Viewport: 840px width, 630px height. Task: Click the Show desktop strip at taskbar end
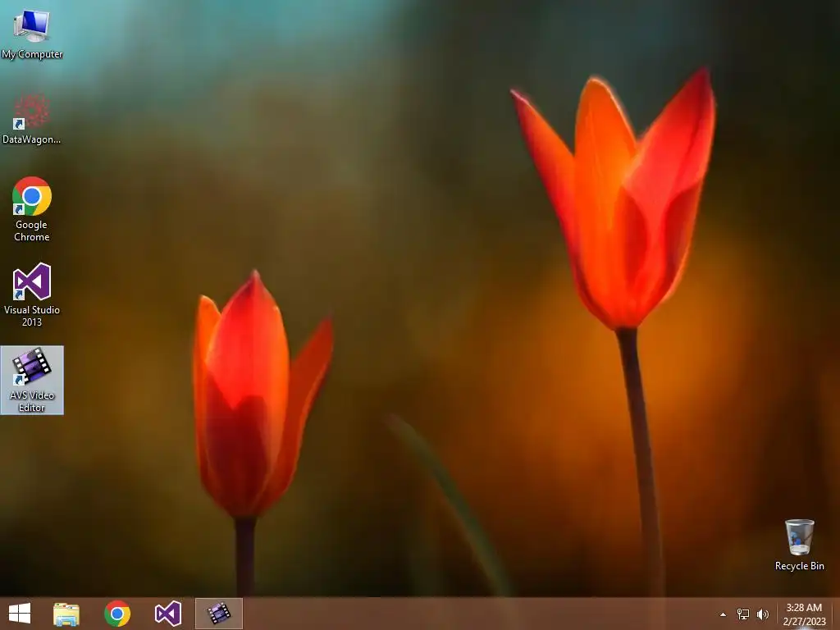836,614
